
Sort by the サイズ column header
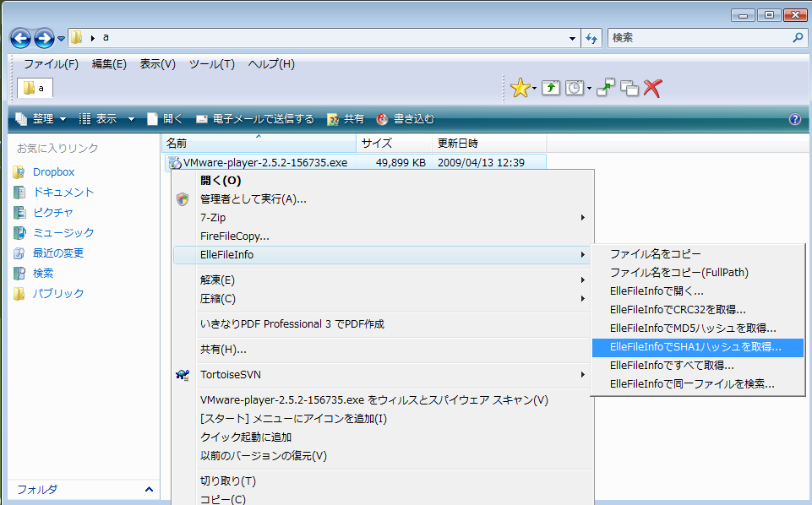coord(394,143)
